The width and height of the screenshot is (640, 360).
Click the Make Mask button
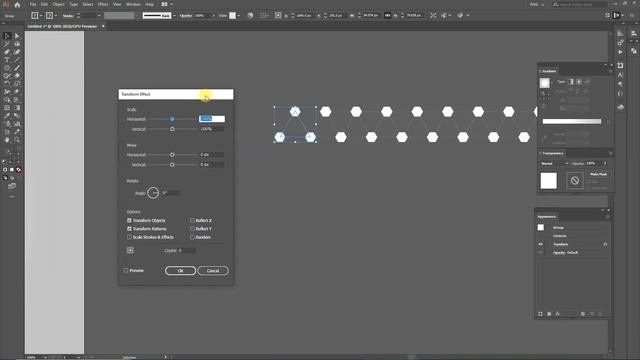tap(598, 174)
